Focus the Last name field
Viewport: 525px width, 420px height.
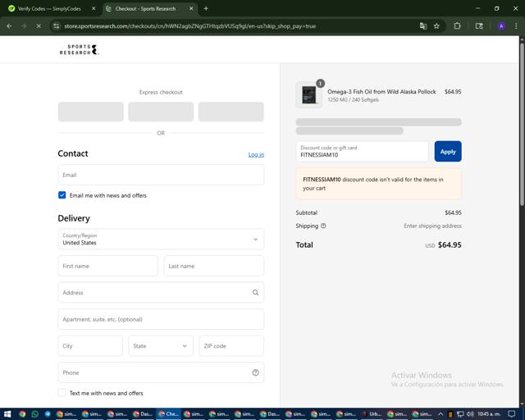coord(214,266)
